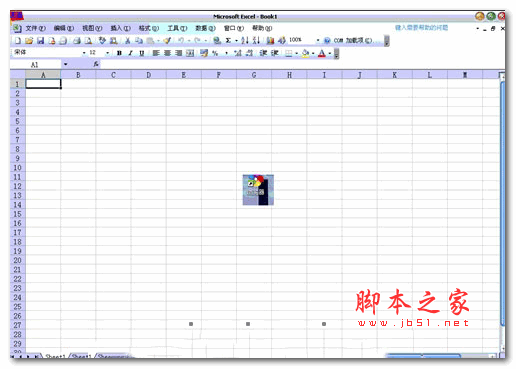Image resolution: width=516 pixels, height=369 pixels.
Task: Toggle Align Right
Action: pos(179,53)
